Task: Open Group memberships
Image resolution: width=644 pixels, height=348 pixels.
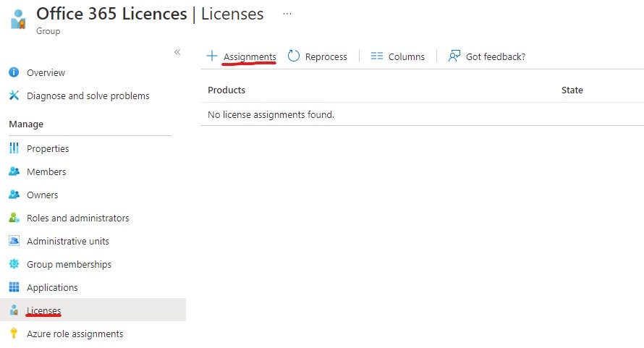Action: [69, 265]
